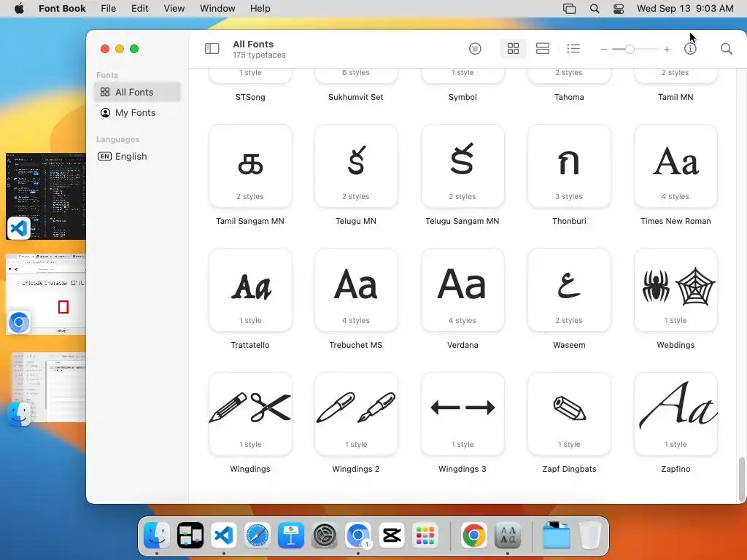Select the Trebuchet MS font tile

(x=356, y=289)
